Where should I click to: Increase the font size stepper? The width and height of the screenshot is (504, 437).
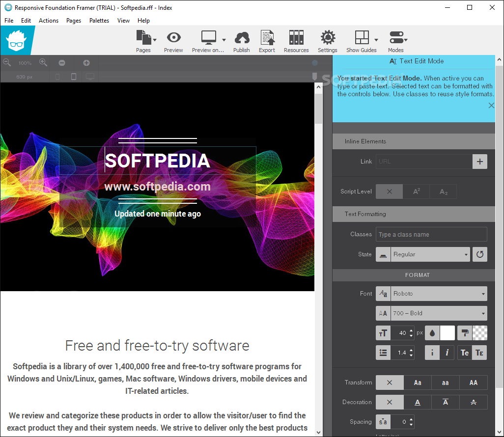[411, 330]
